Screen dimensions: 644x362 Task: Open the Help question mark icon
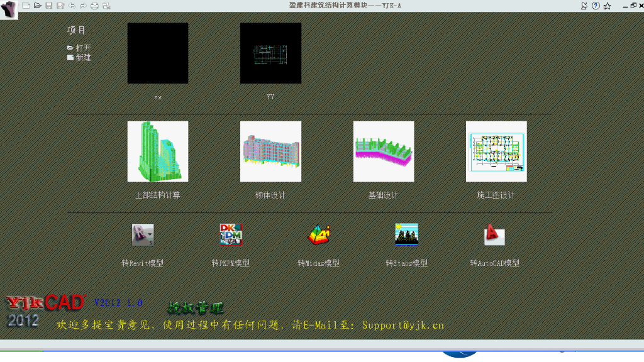click(596, 6)
